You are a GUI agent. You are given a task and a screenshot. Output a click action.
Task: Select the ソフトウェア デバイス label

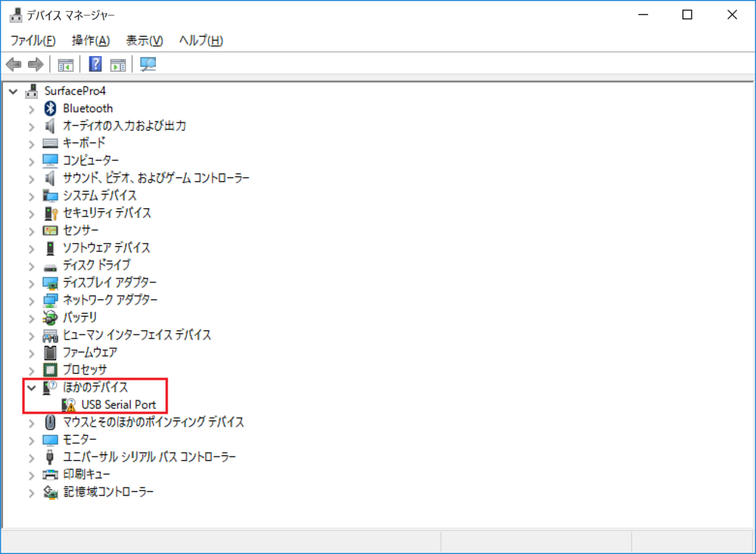coord(106,247)
